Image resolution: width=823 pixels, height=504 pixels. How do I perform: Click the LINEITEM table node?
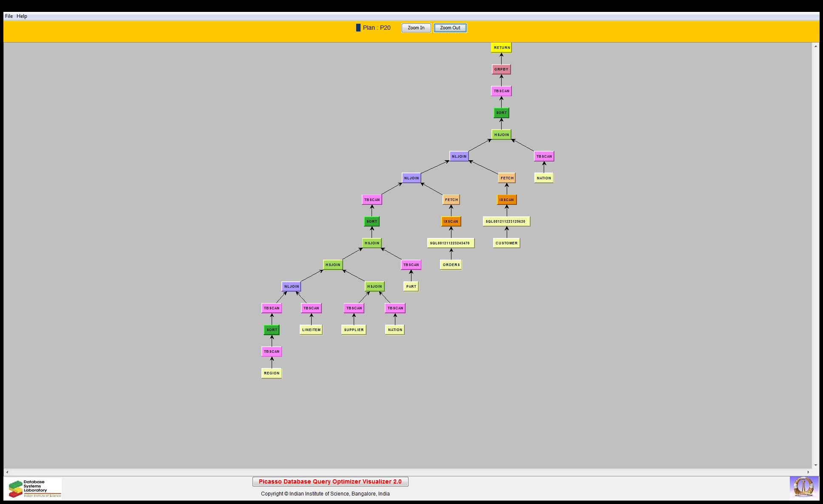(x=311, y=330)
